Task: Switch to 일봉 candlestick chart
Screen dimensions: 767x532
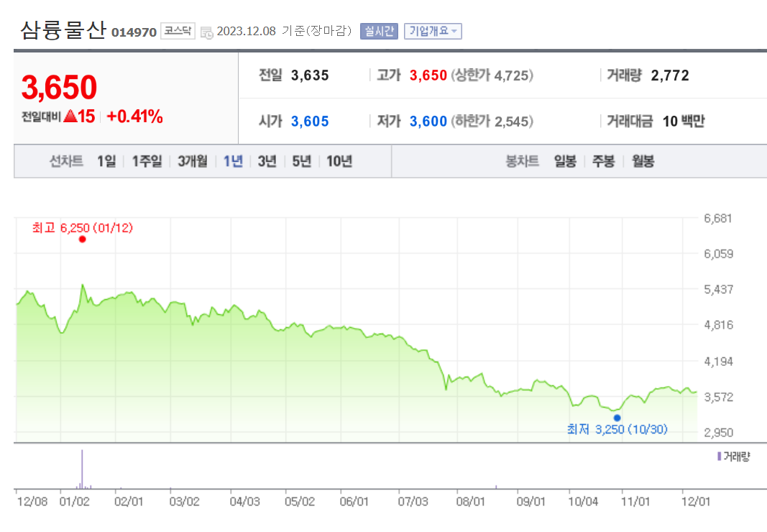Action: (565, 161)
